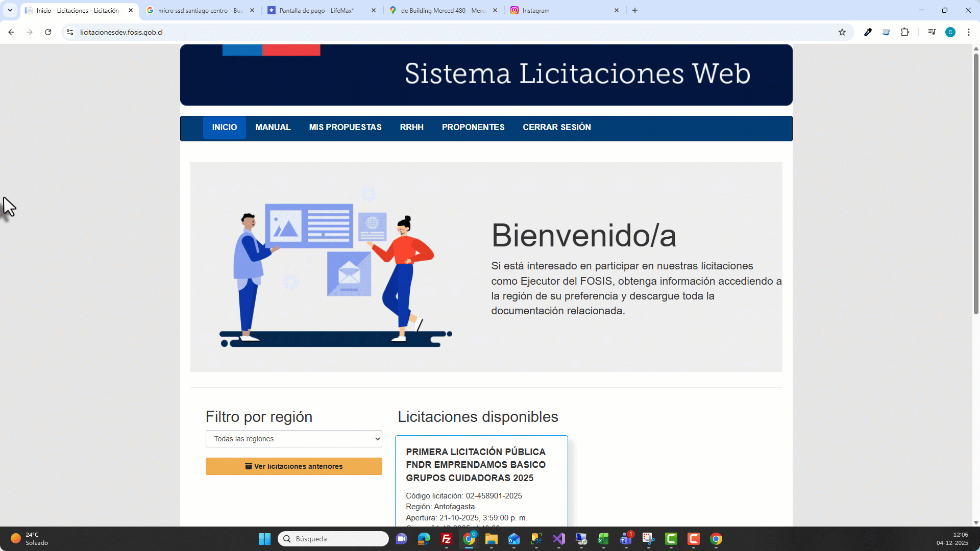This screenshot has width=980, height=551.
Task: Open MIS PROPUESTAS in the navigation bar
Action: click(x=345, y=128)
